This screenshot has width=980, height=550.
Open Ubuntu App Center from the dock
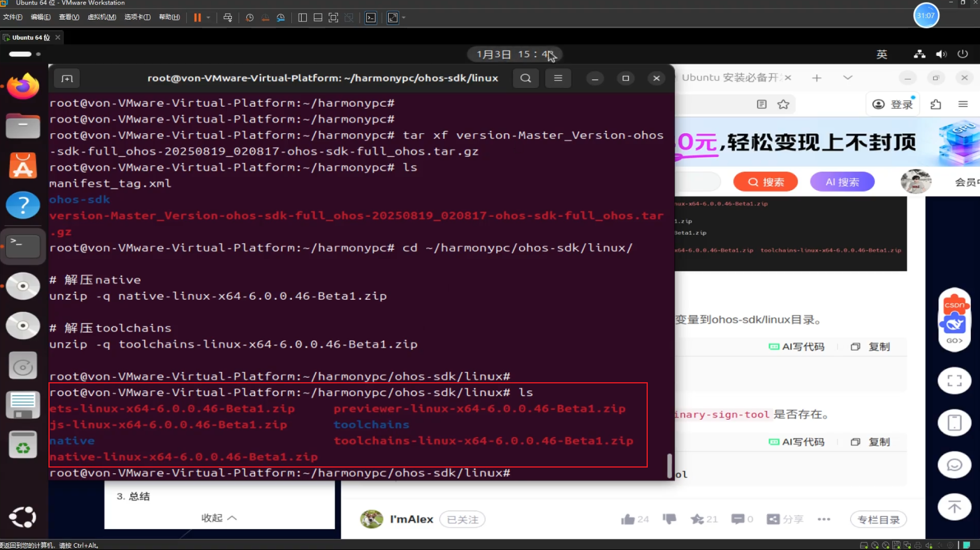(x=23, y=165)
